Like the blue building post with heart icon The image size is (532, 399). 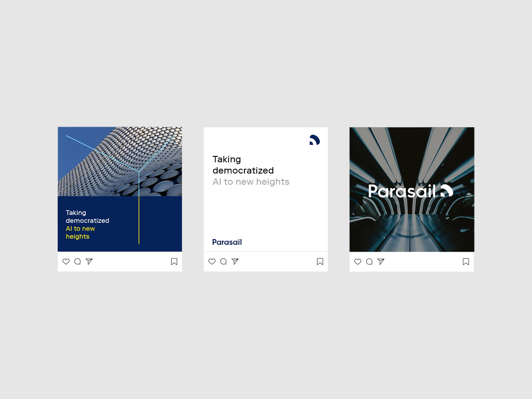coord(66,261)
